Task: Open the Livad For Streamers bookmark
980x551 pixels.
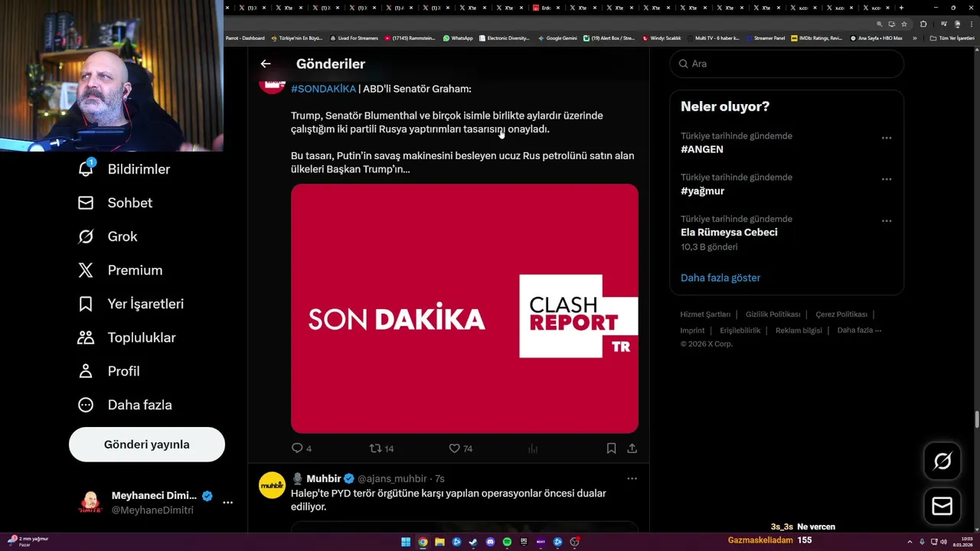Action: pyautogui.click(x=354, y=38)
